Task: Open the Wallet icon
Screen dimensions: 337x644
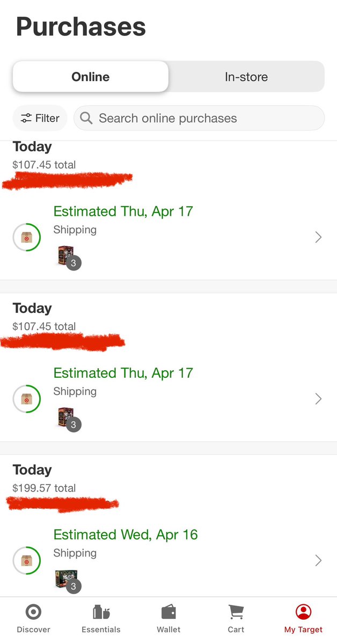Action: tap(169, 612)
